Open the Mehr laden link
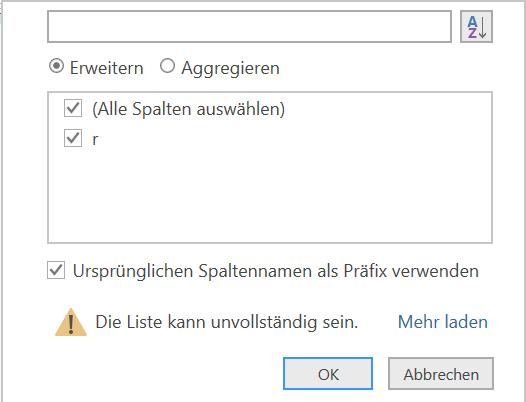This screenshot has height=402, width=526. tap(442, 322)
